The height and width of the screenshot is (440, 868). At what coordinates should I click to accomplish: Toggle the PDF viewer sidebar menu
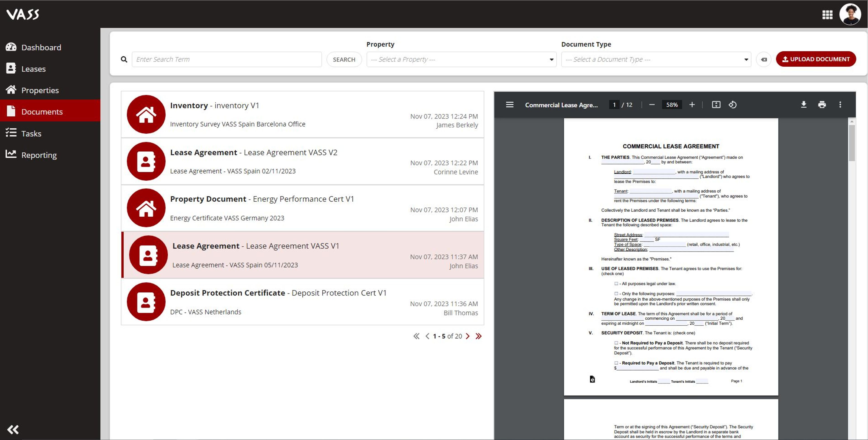pos(509,104)
